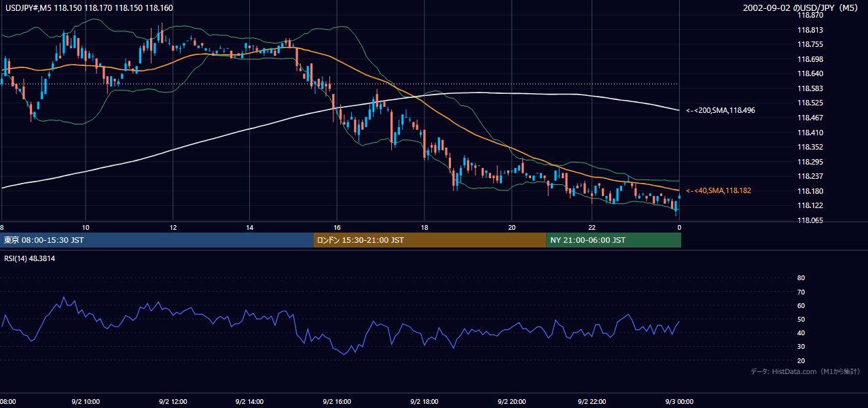Click price axis label 118.180
The width and height of the screenshot is (868, 408).
click(x=810, y=191)
